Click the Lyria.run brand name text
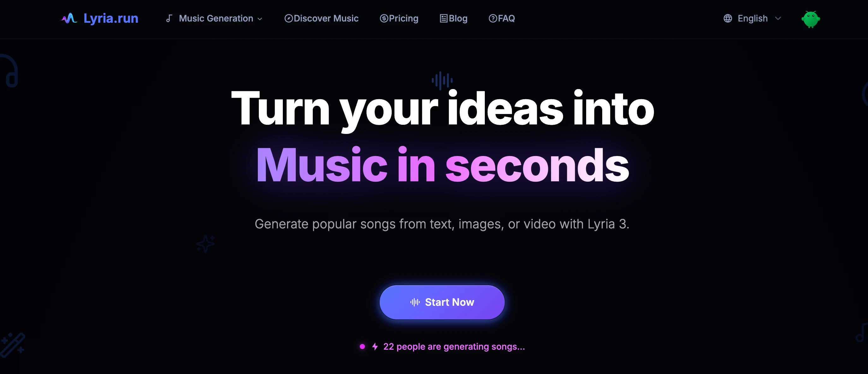The image size is (868, 374). click(111, 18)
